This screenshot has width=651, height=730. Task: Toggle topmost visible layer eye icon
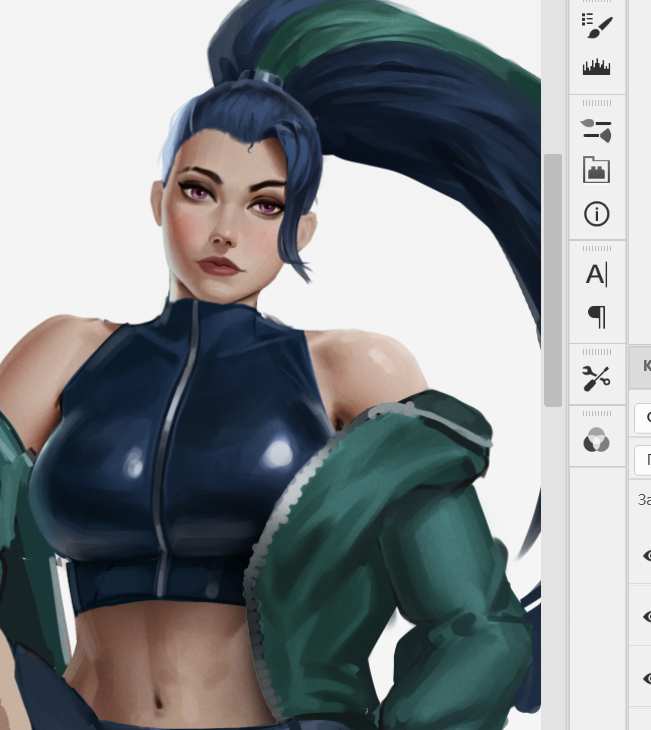pyautogui.click(x=647, y=555)
